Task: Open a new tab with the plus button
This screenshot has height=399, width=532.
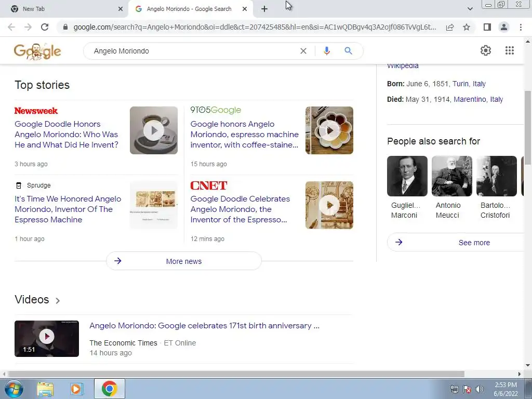Action: tap(264, 9)
